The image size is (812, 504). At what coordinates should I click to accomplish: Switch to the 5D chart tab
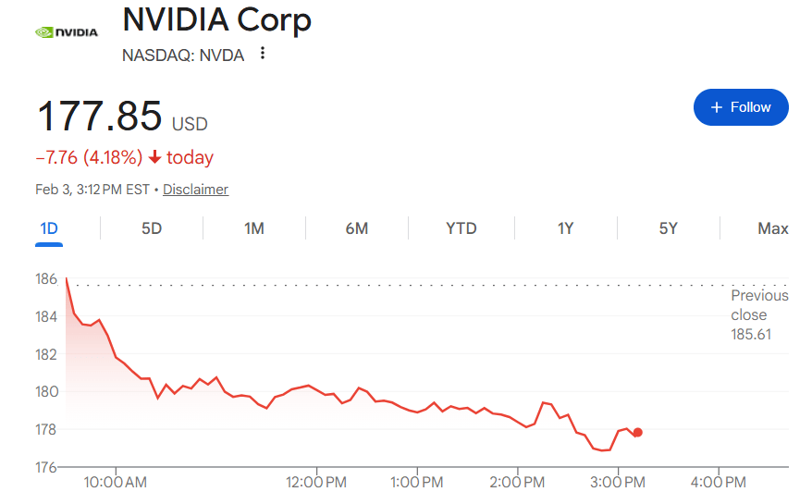152,228
